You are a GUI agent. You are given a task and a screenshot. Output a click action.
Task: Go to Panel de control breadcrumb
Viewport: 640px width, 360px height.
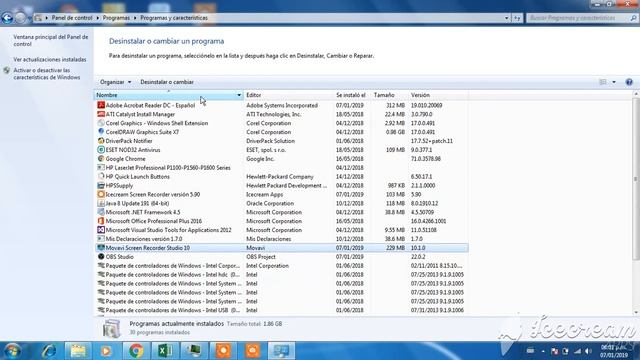(72, 18)
